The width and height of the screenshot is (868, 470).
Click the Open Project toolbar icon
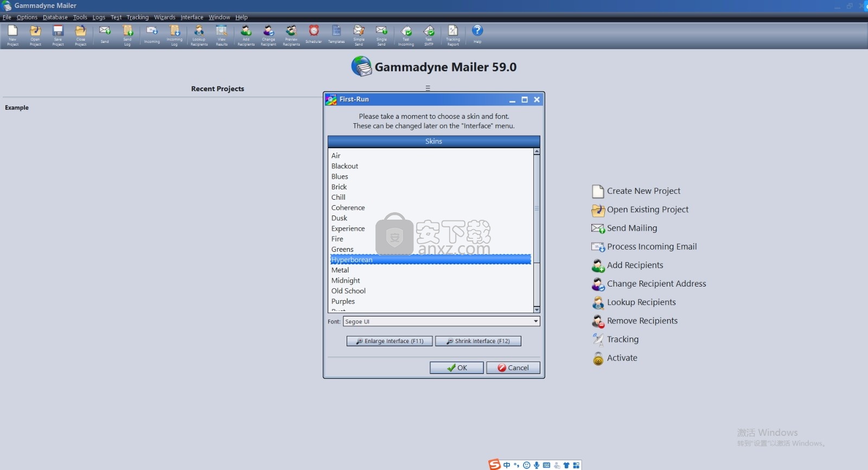pos(35,35)
